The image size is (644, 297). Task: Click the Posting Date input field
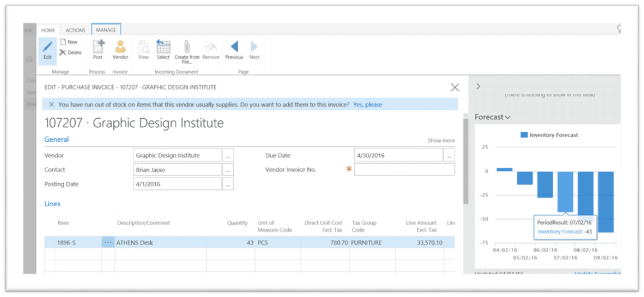(x=178, y=184)
